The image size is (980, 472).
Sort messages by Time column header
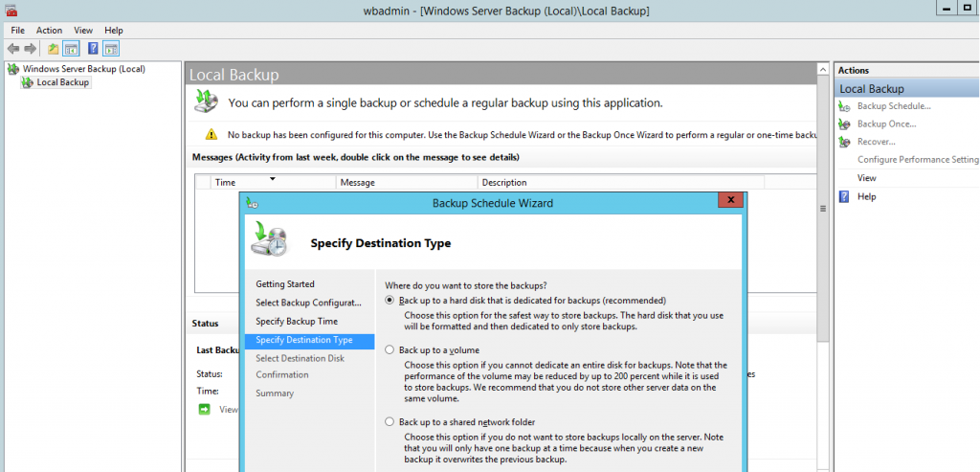(x=274, y=183)
